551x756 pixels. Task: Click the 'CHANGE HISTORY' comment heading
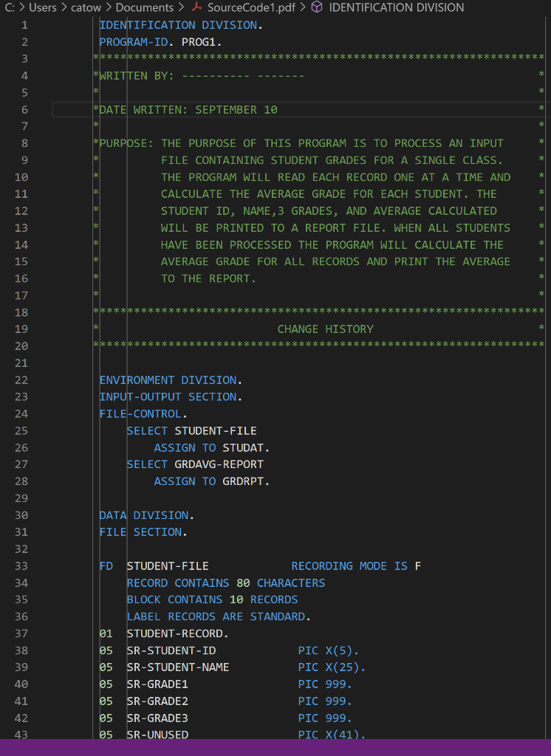pos(326,329)
